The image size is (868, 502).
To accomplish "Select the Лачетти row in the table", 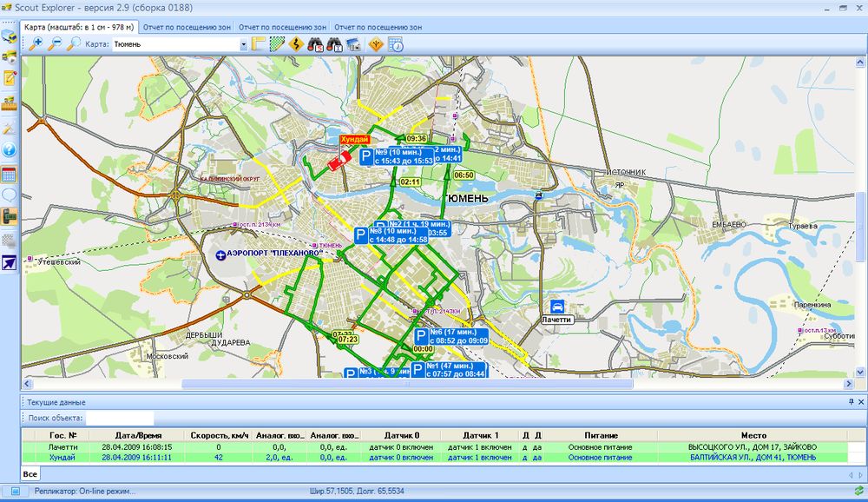I will 435,447.
